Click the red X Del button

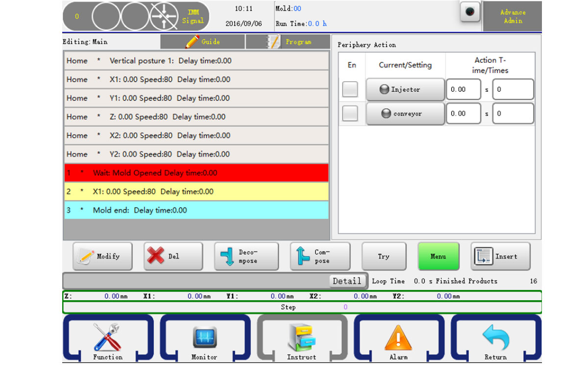(173, 256)
